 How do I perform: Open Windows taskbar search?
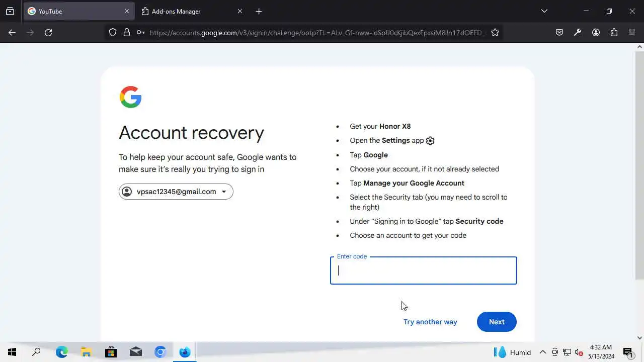(36, 352)
